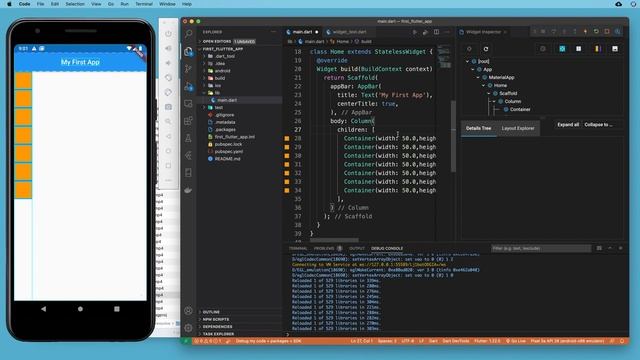This screenshot has height=360, width=640.
Task: Click the debug console filter field
Action: (541, 248)
